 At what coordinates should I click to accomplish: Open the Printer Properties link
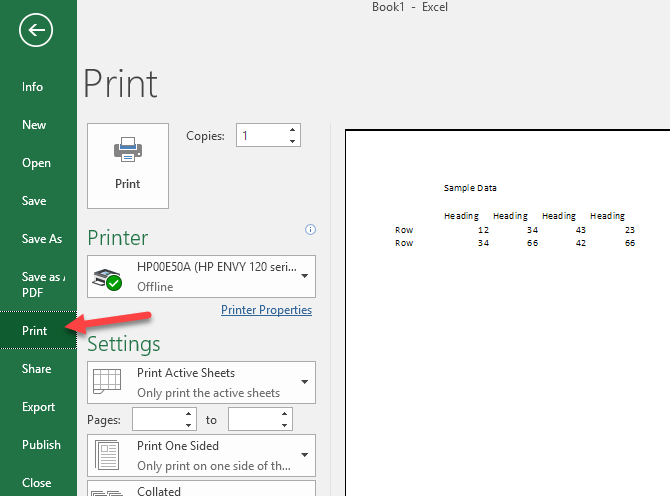click(266, 310)
